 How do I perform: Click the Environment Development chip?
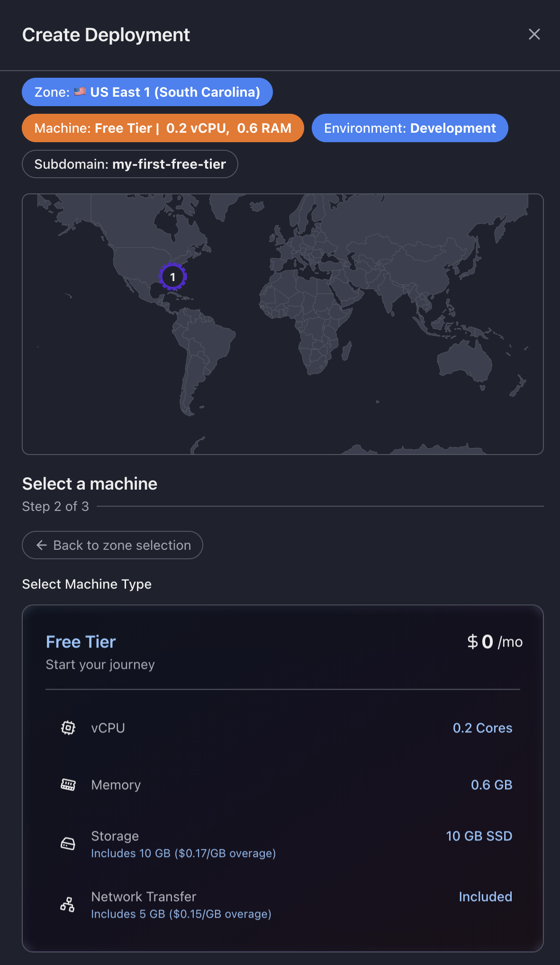click(x=410, y=128)
